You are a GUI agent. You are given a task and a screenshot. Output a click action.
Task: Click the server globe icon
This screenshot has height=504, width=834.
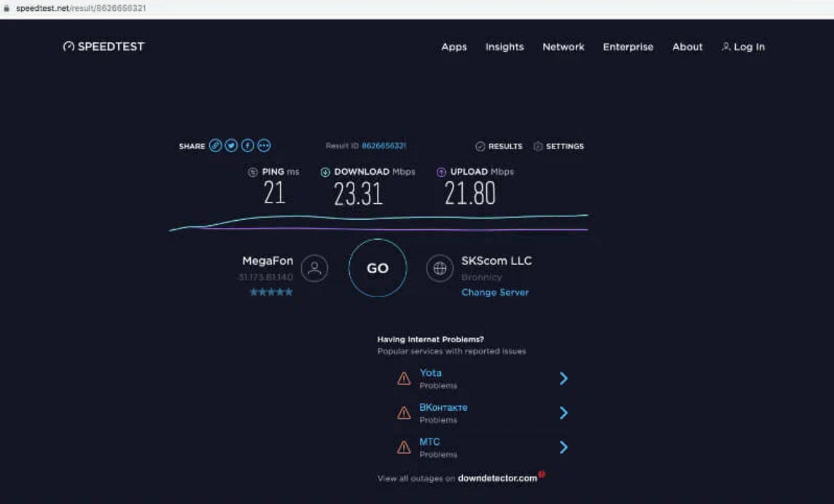[x=440, y=269]
